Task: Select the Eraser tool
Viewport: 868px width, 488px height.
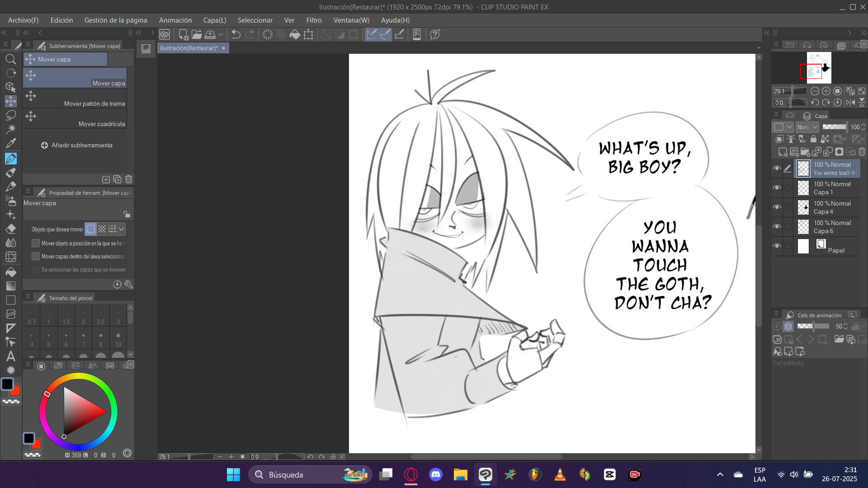Action: click(11, 229)
